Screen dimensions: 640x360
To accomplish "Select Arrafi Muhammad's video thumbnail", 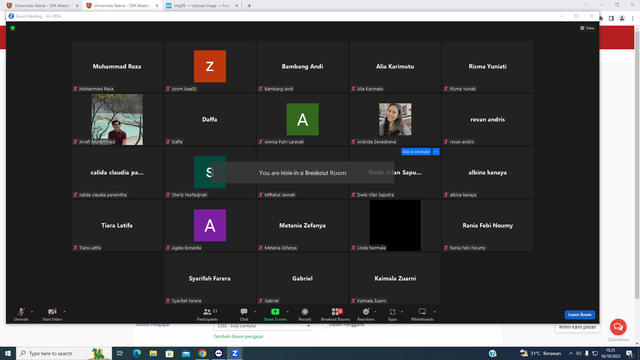I will coord(117,120).
